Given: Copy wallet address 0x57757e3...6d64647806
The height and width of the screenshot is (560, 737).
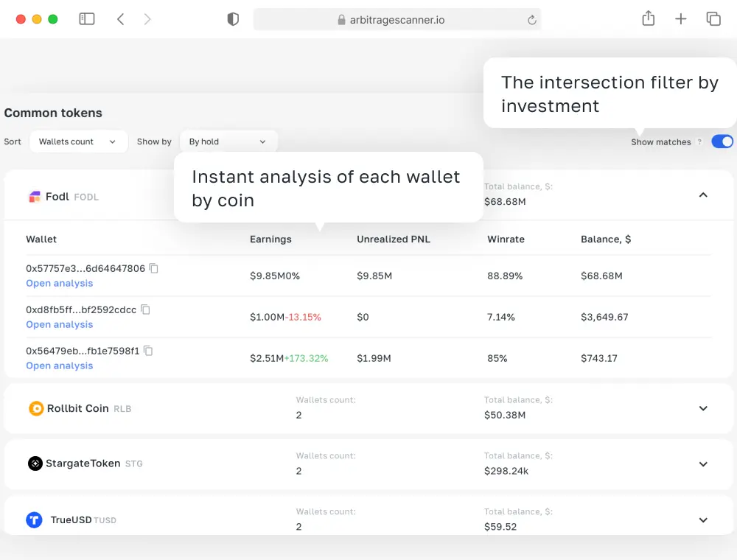Looking at the screenshot, I should coord(154,269).
